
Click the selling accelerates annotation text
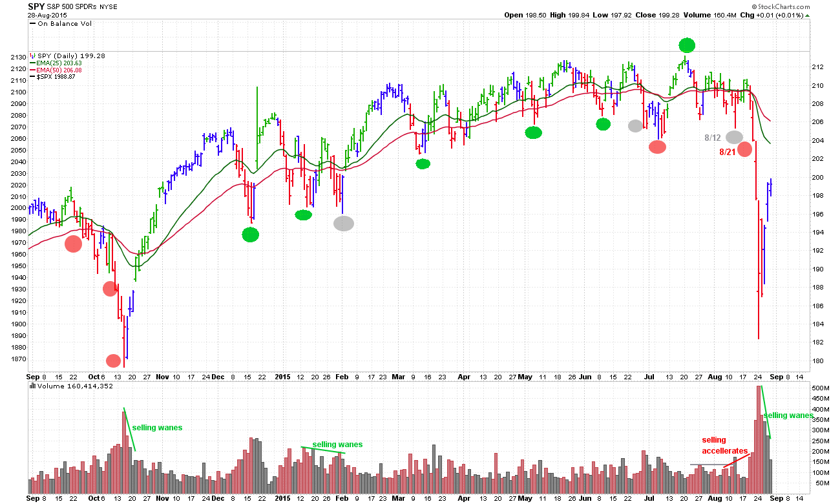coord(725,445)
